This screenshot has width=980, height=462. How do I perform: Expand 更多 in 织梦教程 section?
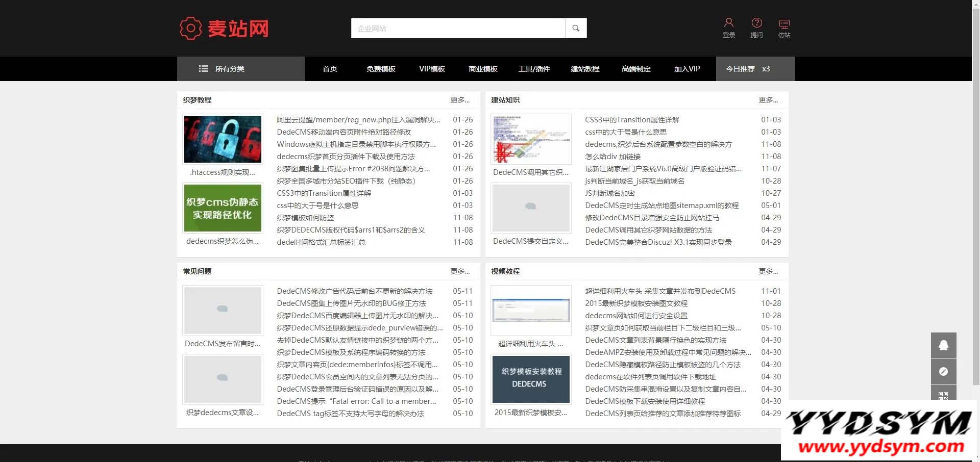[x=460, y=100]
